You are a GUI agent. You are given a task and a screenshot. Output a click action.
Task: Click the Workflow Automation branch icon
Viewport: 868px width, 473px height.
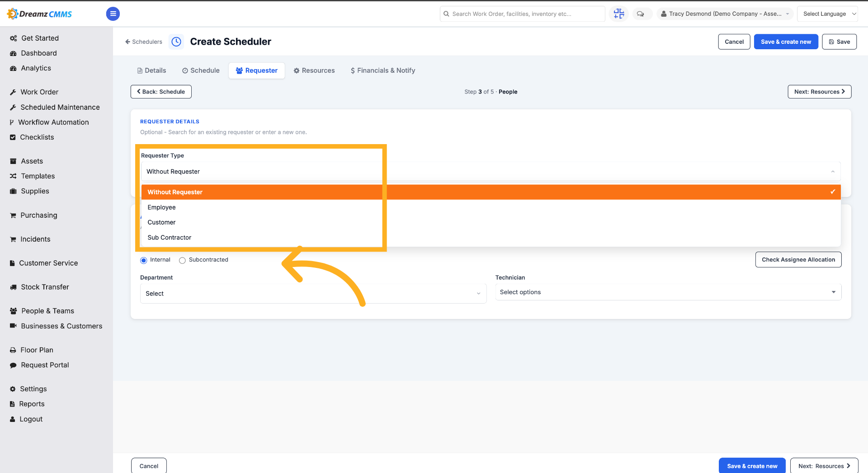(x=12, y=122)
